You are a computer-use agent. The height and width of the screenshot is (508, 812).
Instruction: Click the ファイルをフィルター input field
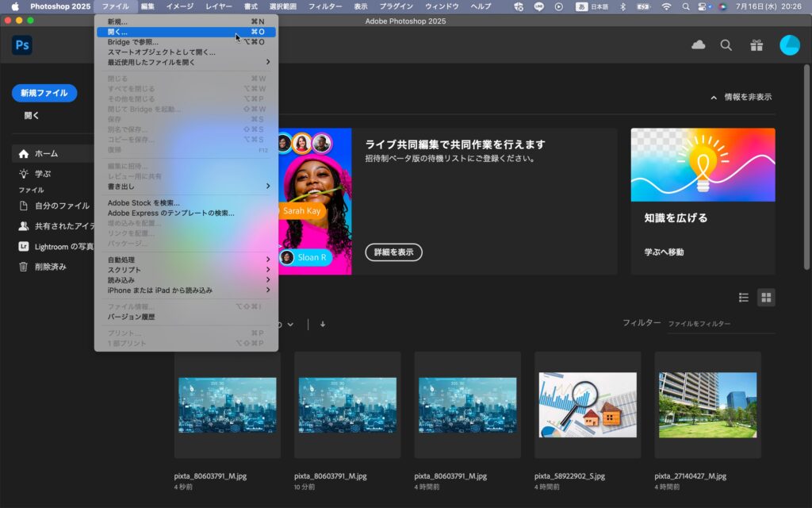[x=721, y=324]
